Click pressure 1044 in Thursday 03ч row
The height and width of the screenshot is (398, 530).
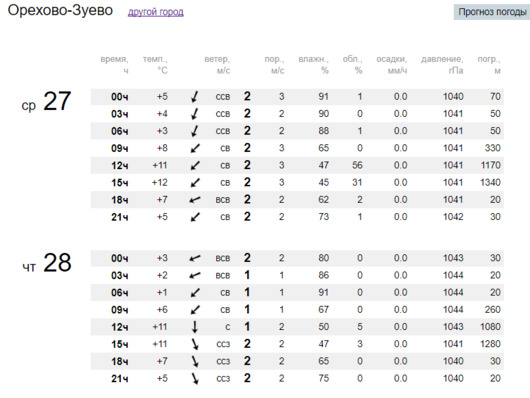click(x=453, y=275)
